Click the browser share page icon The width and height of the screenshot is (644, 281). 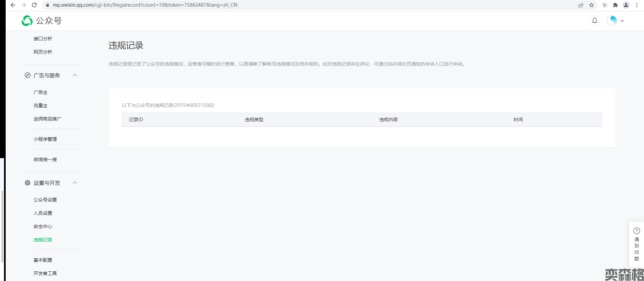581,5
